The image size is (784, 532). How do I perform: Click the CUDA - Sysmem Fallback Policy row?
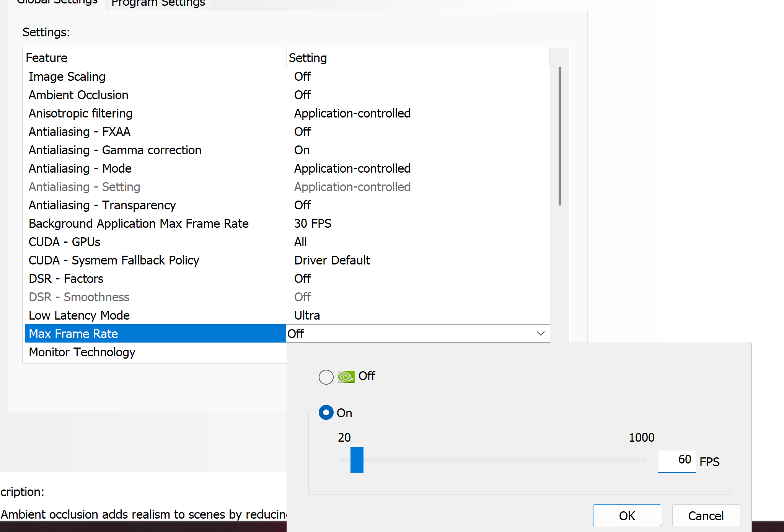[x=114, y=260]
